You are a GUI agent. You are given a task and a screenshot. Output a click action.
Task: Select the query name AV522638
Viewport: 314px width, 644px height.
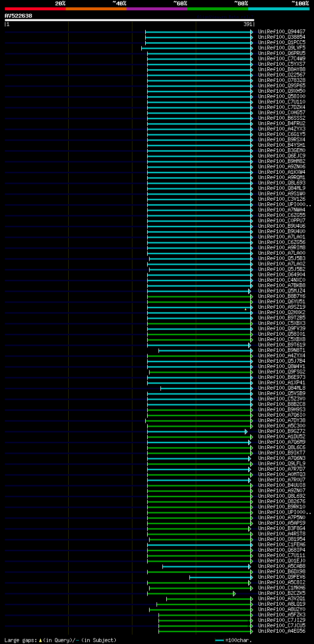[19, 16]
